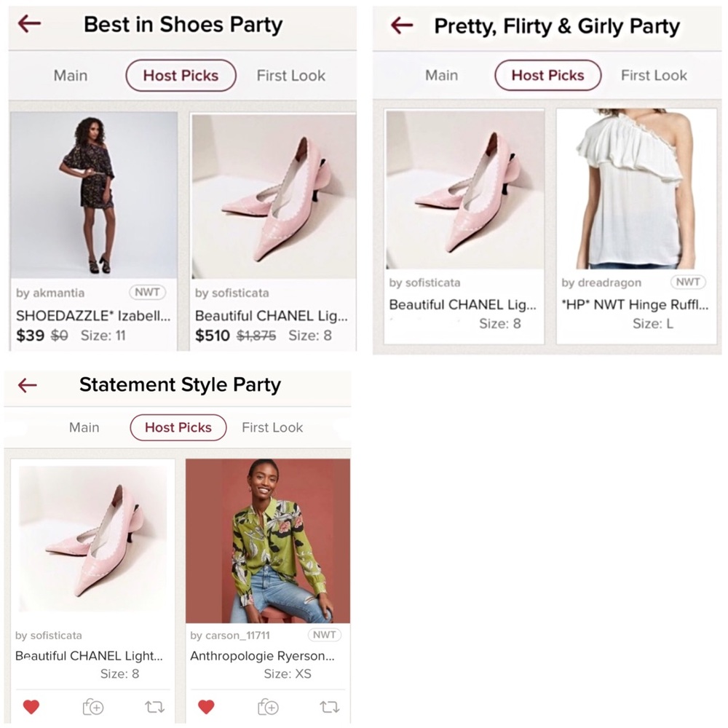Like the CHANEL shoes in Statement Style Party
The image size is (728, 728).
31,706
